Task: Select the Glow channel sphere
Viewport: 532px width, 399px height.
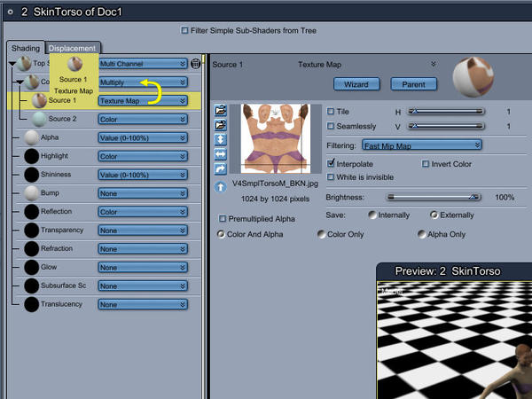Action: tap(32, 267)
